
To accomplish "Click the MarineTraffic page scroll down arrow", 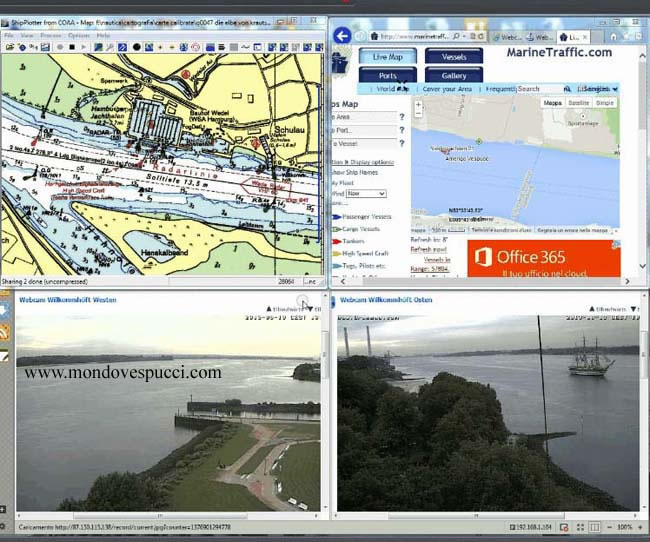I will tap(643, 266).
